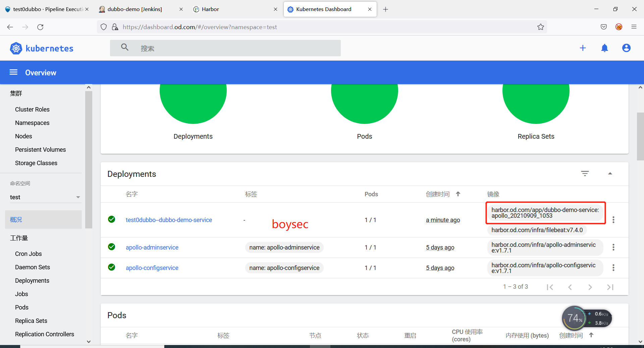Open the apollo-configservice deployment link
644x348 pixels.
click(x=152, y=268)
